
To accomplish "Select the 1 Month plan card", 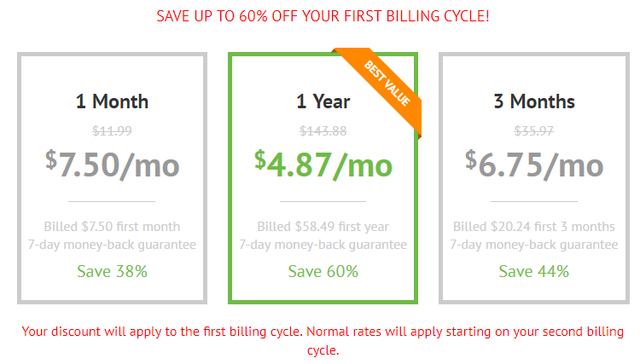I will 113,178.
